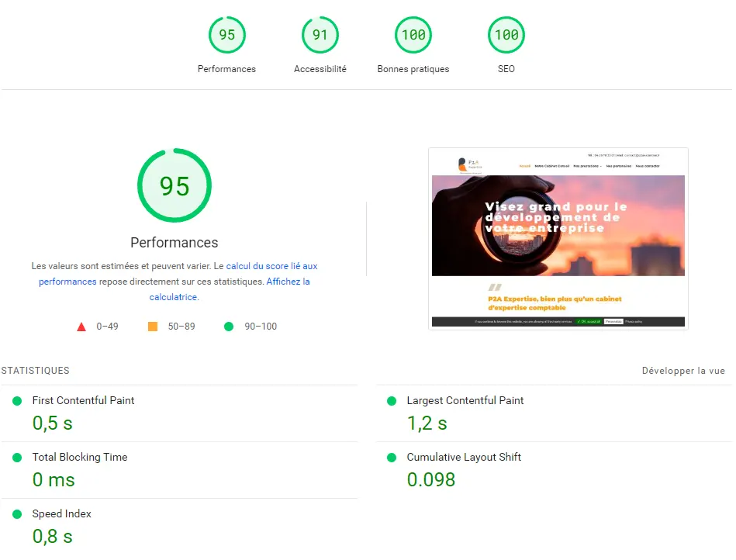736x560 pixels.
Task: Click the green dot beside Cumulative Layout Shift
Action: pos(392,458)
